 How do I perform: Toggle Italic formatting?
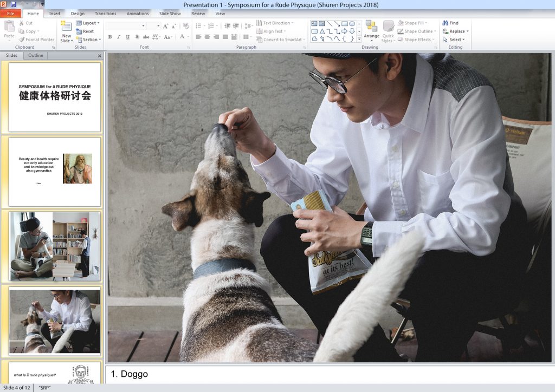[119, 37]
